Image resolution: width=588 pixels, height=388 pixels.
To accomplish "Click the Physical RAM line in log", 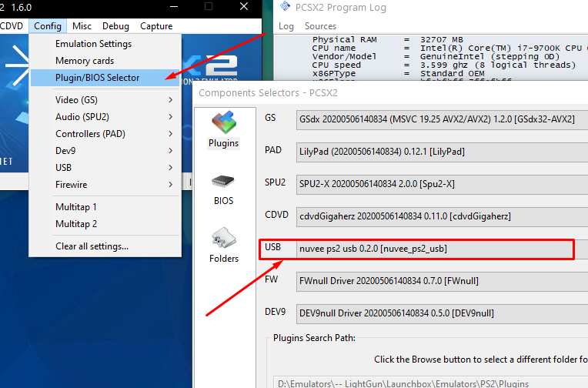I will coord(387,40).
